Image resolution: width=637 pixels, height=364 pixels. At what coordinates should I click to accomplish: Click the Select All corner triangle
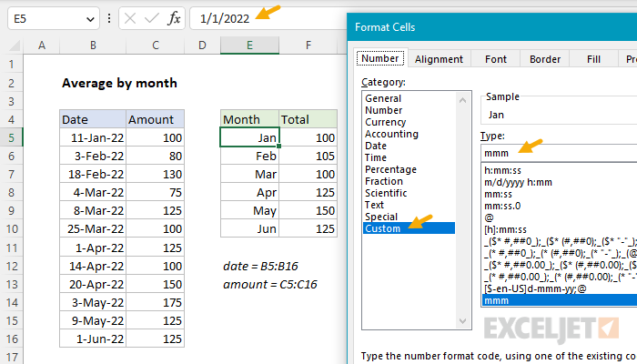click(15, 45)
